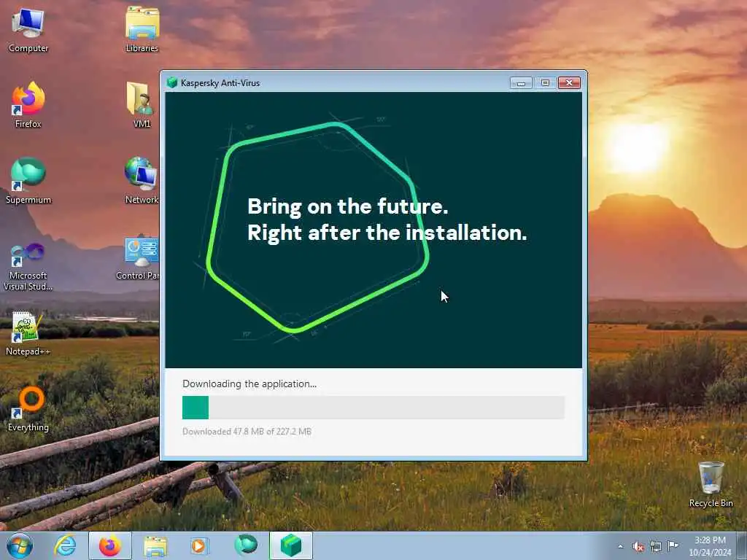Viewport: 747px width, 560px height.
Task: Open Windows Explorer from the taskbar
Action: (x=155, y=545)
